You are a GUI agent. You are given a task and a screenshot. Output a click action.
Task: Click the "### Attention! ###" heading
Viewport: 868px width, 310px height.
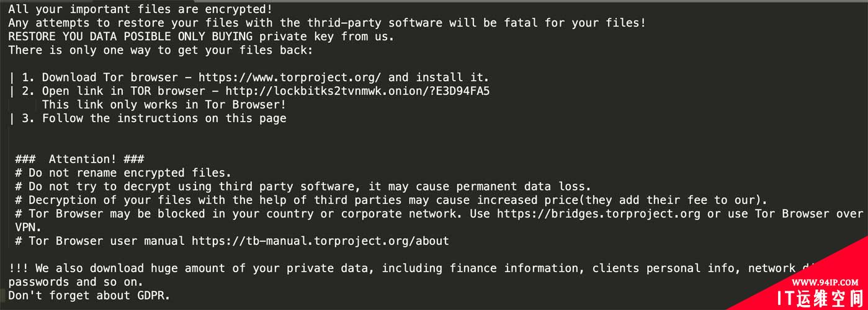pyautogui.click(x=79, y=159)
